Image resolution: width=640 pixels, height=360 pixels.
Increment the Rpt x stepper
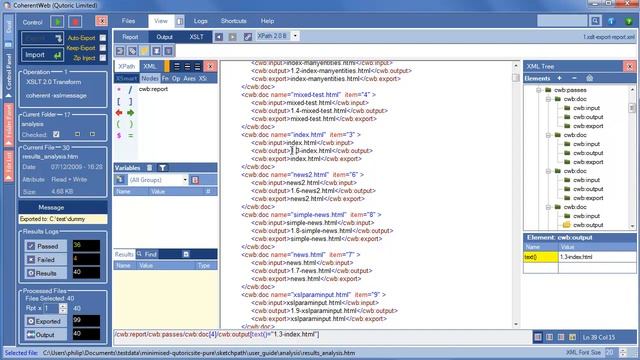click(x=62, y=306)
